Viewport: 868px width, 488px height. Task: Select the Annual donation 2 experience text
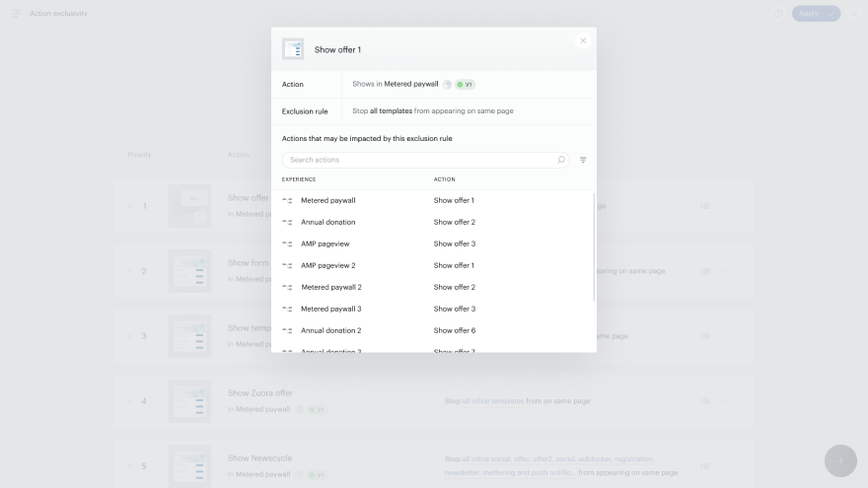coord(331,330)
